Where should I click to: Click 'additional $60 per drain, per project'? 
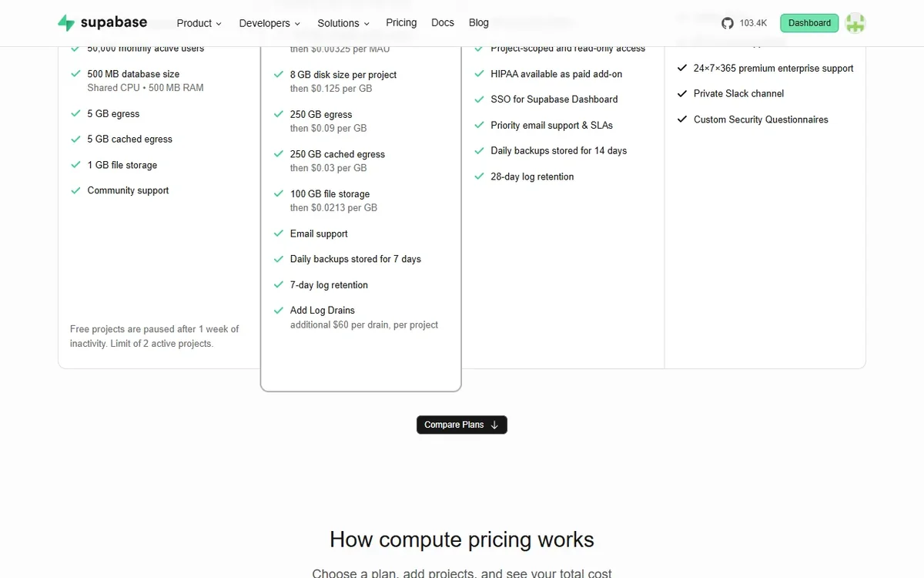(364, 324)
